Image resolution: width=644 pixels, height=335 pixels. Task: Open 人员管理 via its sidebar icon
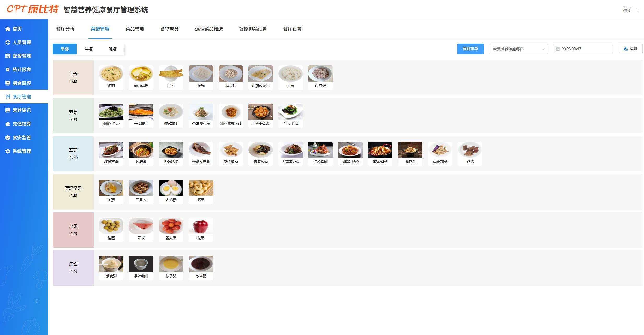tap(8, 43)
